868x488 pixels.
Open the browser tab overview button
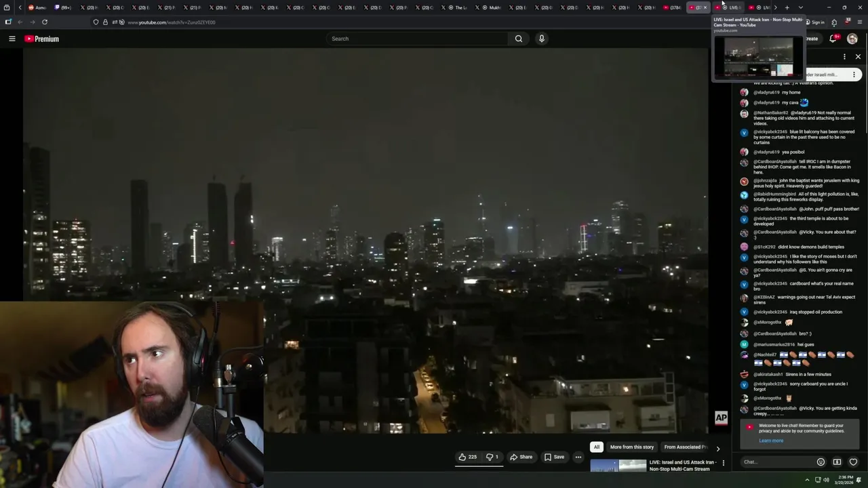7,7
